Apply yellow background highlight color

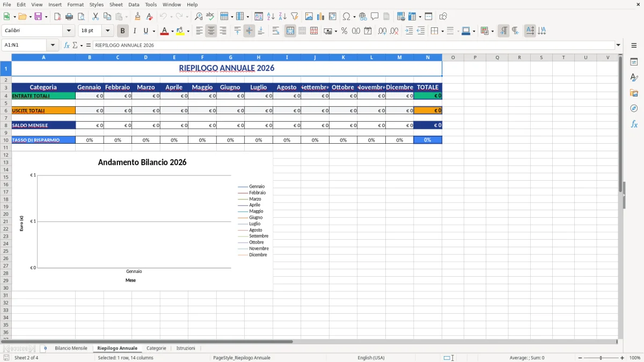coord(180,31)
